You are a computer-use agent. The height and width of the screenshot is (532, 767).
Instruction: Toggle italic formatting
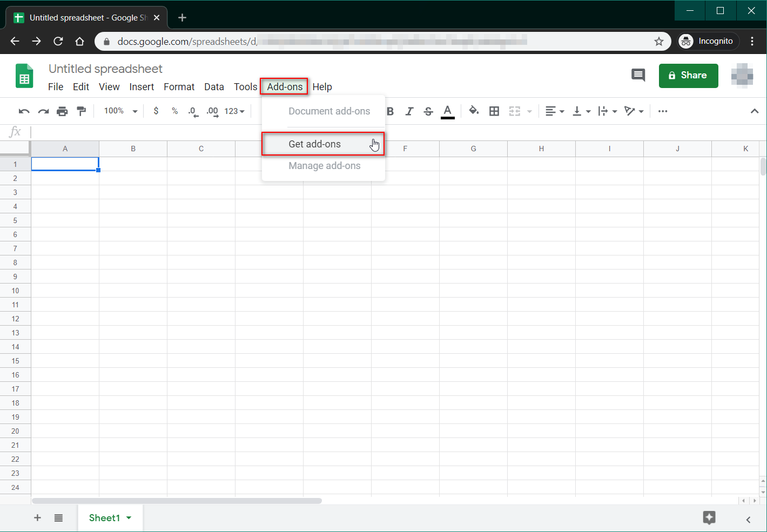(x=409, y=111)
